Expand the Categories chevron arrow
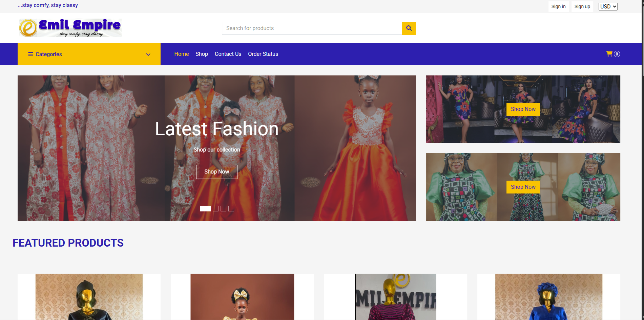The image size is (644, 320). [x=148, y=54]
